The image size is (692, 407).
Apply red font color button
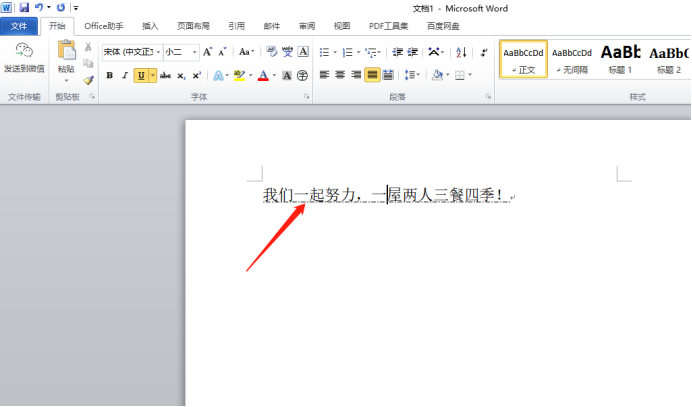coord(263,75)
